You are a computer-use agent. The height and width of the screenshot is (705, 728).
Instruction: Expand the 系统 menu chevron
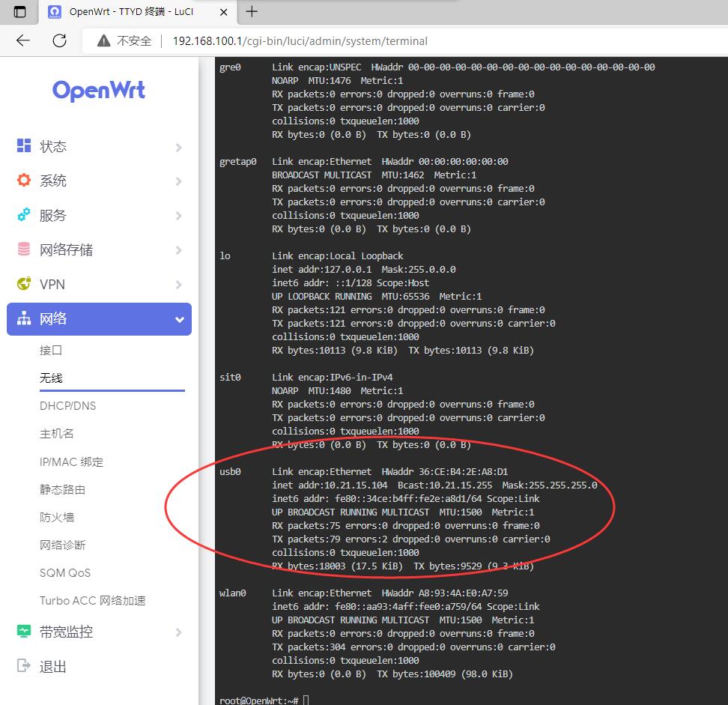pyautogui.click(x=178, y=181)
